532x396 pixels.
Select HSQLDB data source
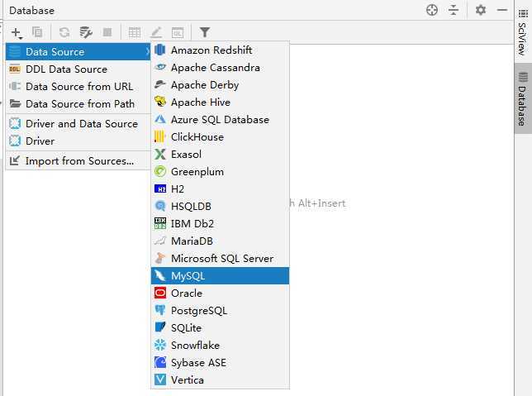point(221,206)
